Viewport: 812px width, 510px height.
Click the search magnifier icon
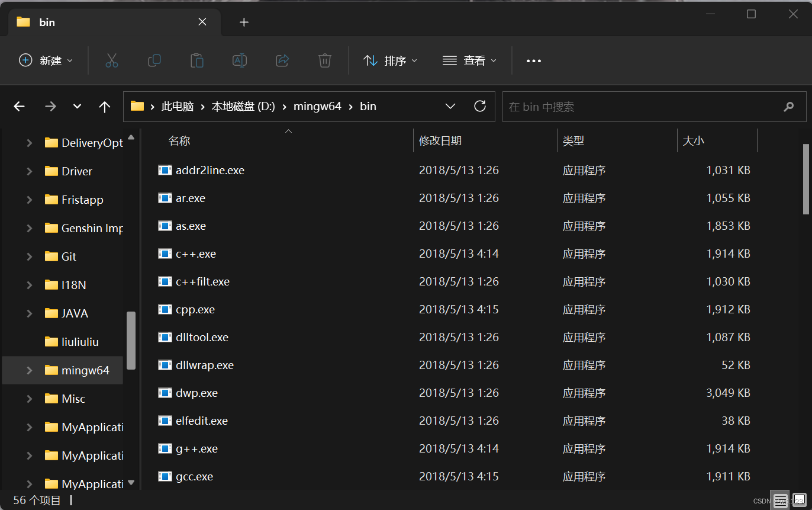point(788,107)
